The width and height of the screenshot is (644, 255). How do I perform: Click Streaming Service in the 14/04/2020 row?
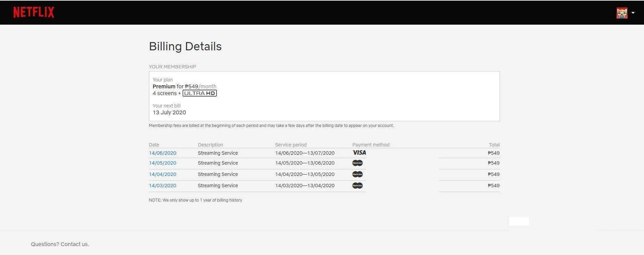[x=218, y=174]
